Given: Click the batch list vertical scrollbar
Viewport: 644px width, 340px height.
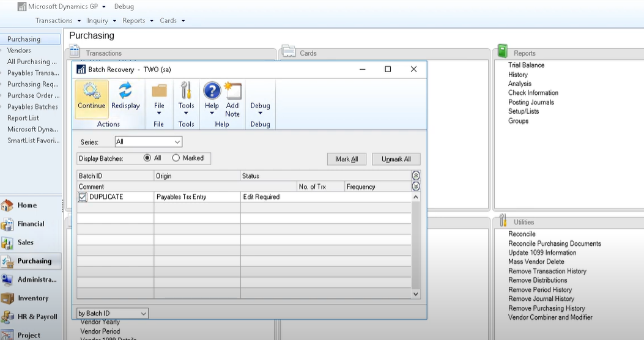Looking at the screenshot, I should (416, 245).
